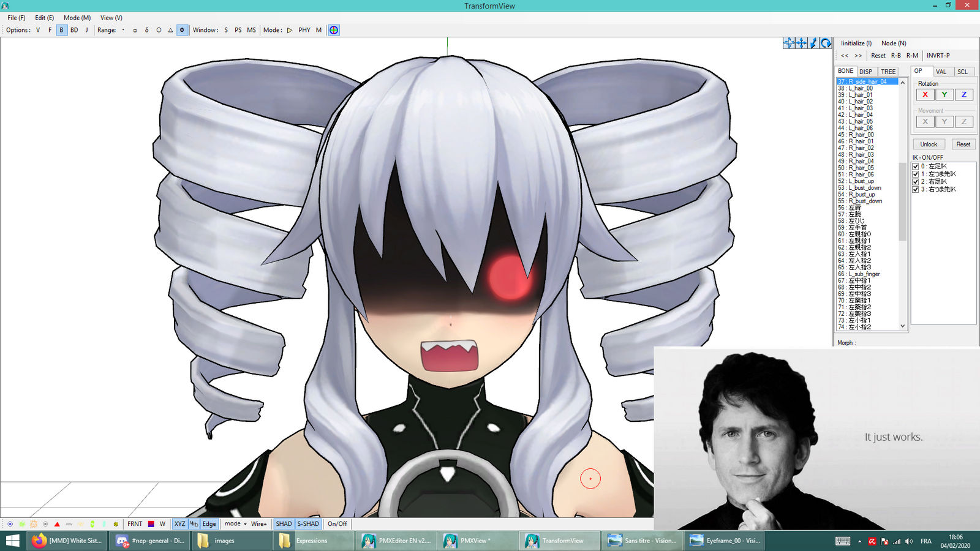The width and height of the screenshot is (980, 551).
Task: Toggle XYZ axis display
Action: click(x=179, y=524)
